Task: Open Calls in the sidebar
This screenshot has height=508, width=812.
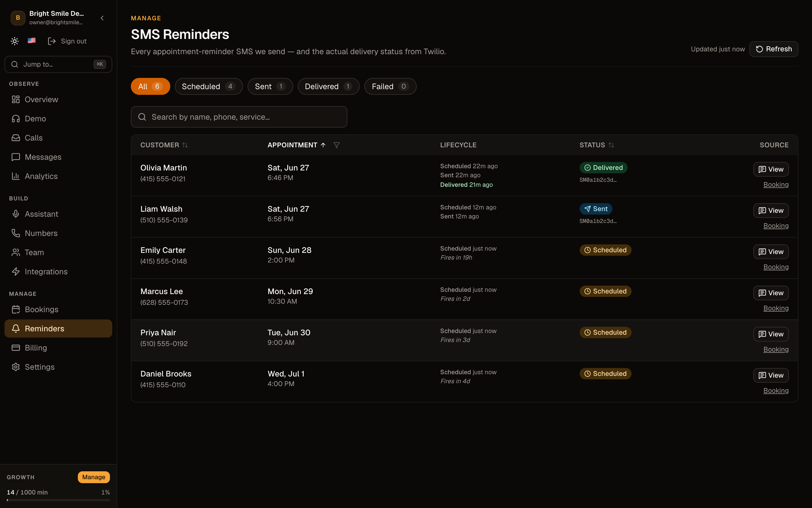Action: coord(58,138)
